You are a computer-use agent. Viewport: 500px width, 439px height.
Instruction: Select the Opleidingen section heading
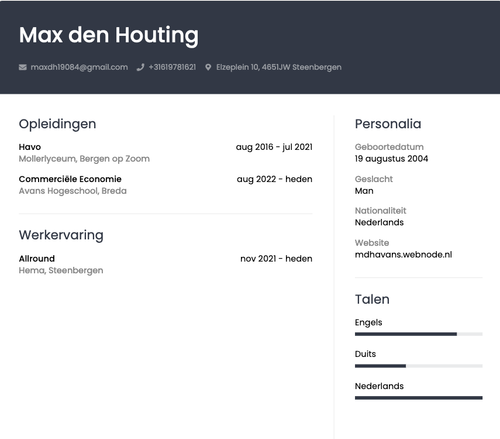point(57,124)
